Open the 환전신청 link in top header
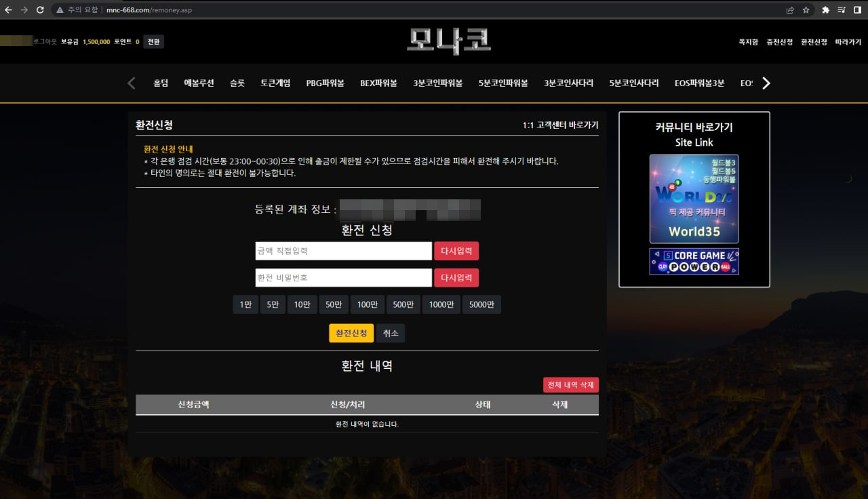Viewport: 868px width, 499px height. 814,42
